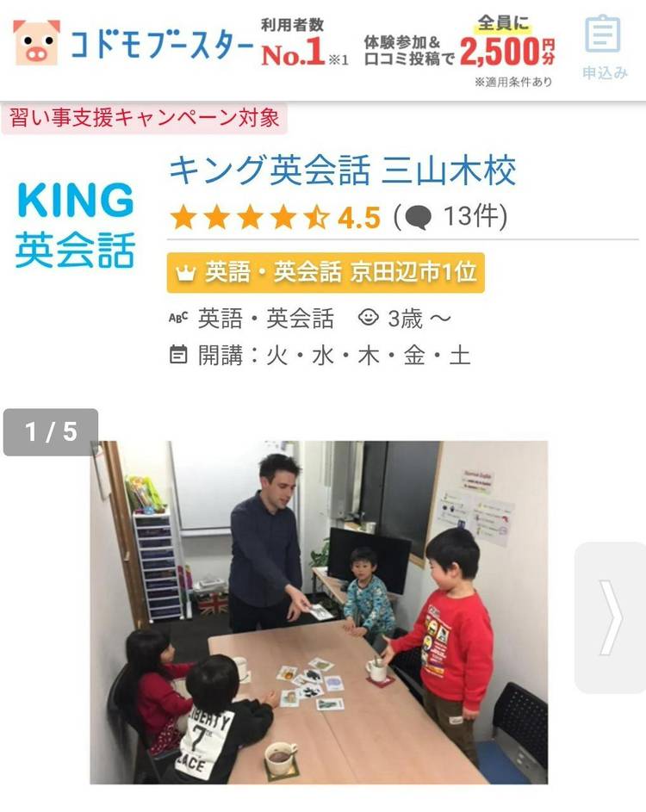Open the コドモブースター home logo text
646x812 pixels.
coord(161,45)
